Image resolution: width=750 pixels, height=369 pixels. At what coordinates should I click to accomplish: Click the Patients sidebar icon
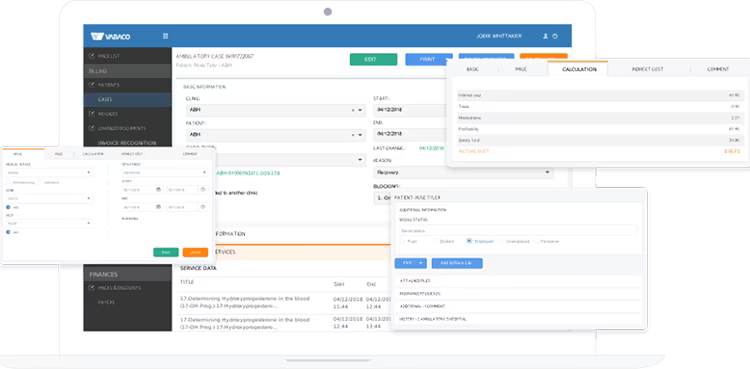point(91,85)
